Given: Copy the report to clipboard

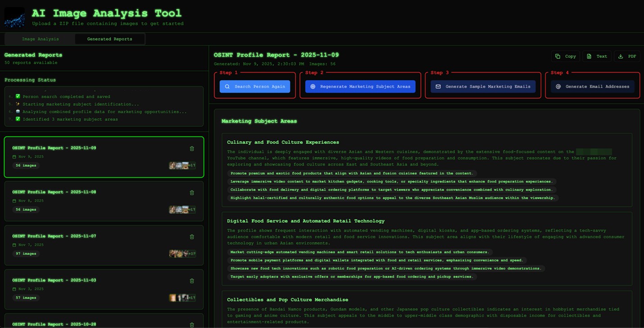Looking at the screenshot, I should pos(565,56).
